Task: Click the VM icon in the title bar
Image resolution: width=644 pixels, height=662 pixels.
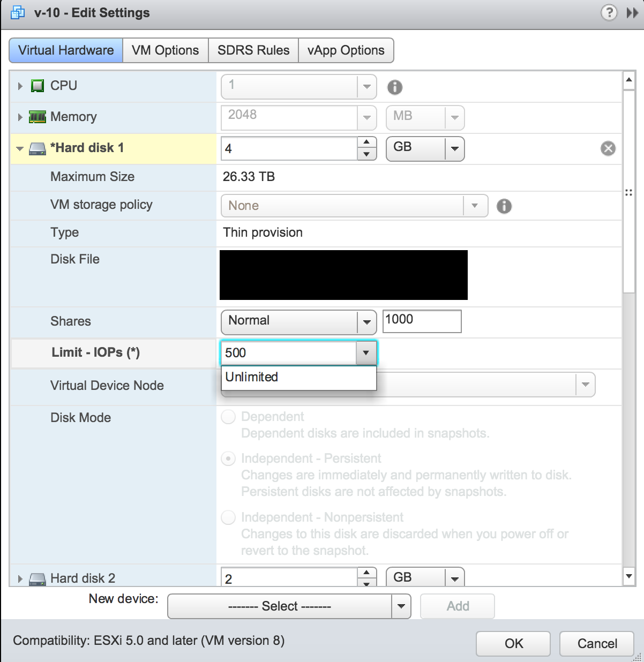Action: pos(18,12)
